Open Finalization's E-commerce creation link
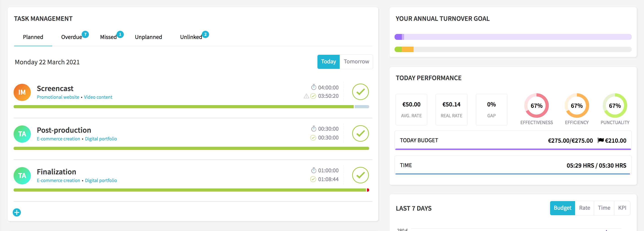644x231 pixels. (58, 180)
